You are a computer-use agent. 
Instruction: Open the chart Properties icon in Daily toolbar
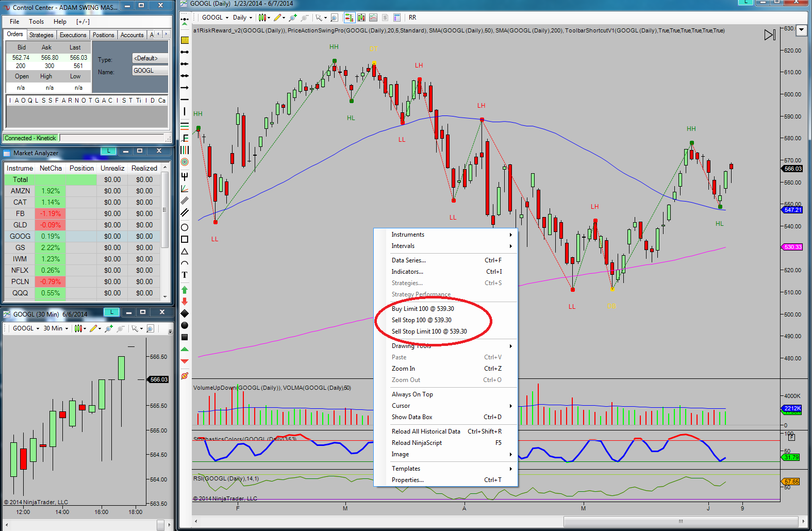(x=397, y=18)
